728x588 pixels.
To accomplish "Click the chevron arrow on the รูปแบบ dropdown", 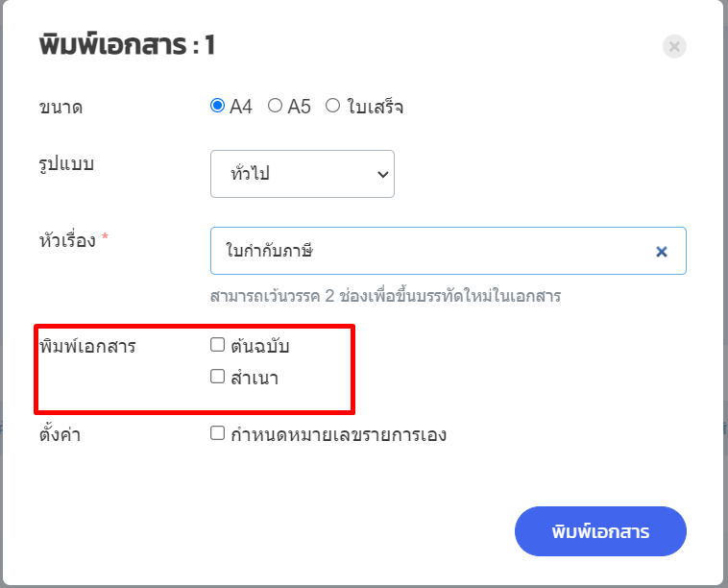I will pyautogui.click(x=382, y=174).
